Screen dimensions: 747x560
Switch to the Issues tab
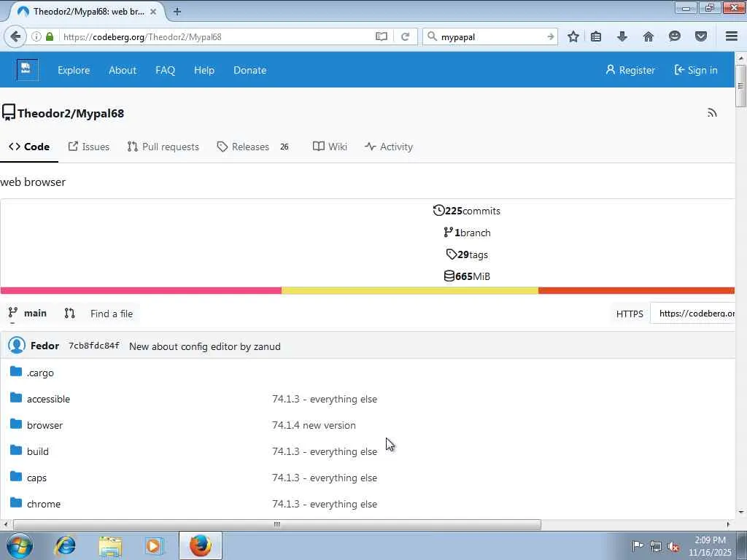pyautogui.click(x=88, y=147)
